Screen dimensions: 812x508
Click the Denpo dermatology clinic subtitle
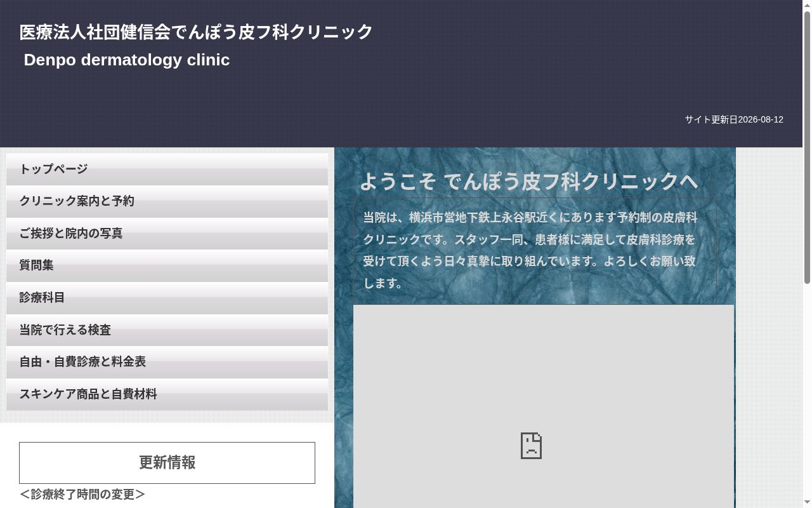click(x=127, y=60)
